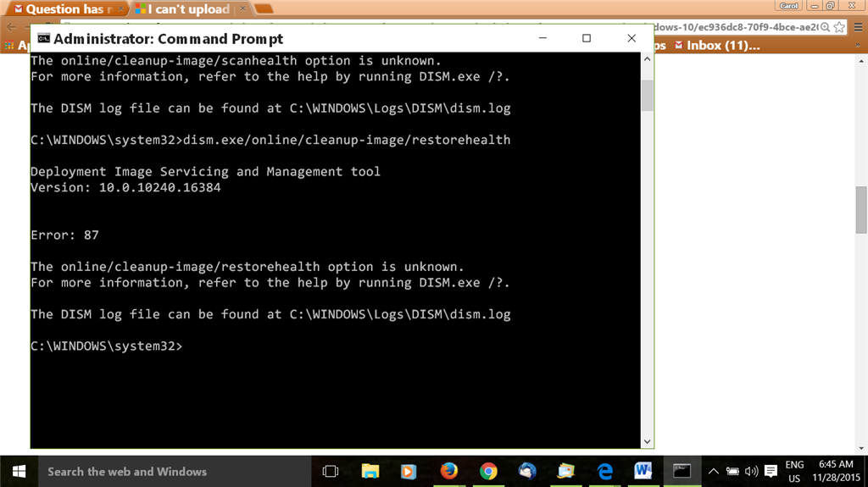Open the Carol profile button in Chrome
This screenshot has width=868, height=487.
[x=789, y=6]
